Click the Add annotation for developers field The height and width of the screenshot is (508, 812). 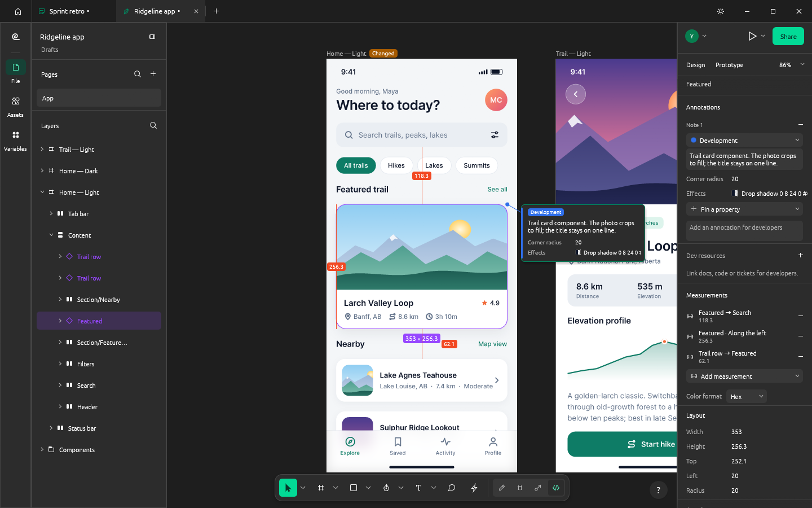(x=744, y=230)
